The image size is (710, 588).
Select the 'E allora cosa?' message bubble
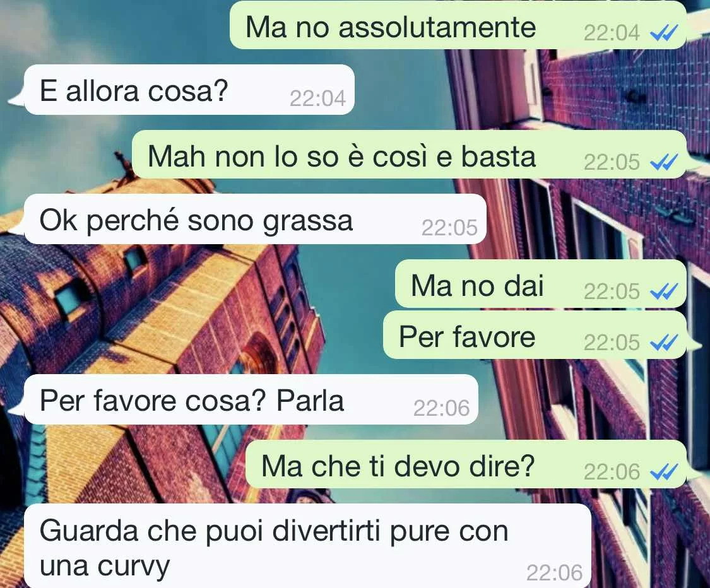click(x=189, y=90)
